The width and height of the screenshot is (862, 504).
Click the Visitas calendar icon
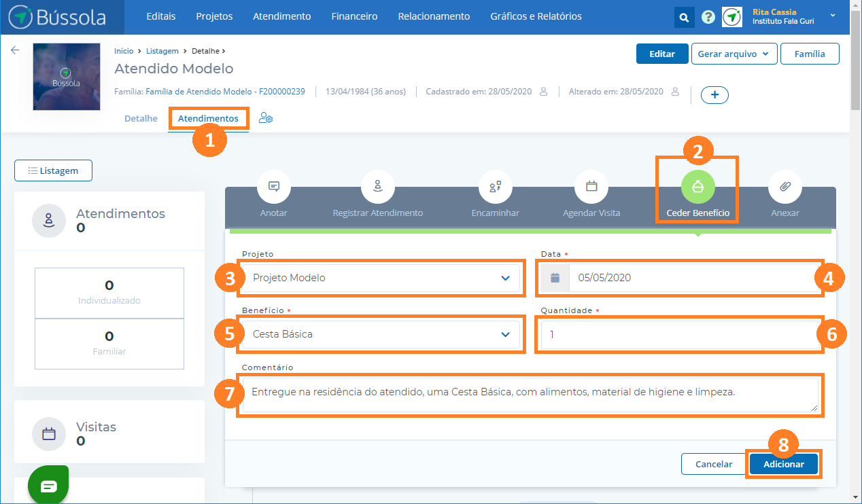pyautogui.click(x=49, y=434)
